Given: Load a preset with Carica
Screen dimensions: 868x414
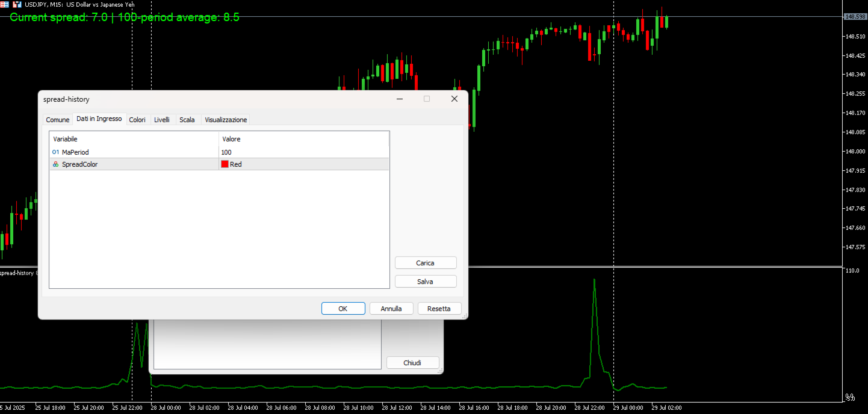Looking at the screenshot, I should click(x=426, y=263).
